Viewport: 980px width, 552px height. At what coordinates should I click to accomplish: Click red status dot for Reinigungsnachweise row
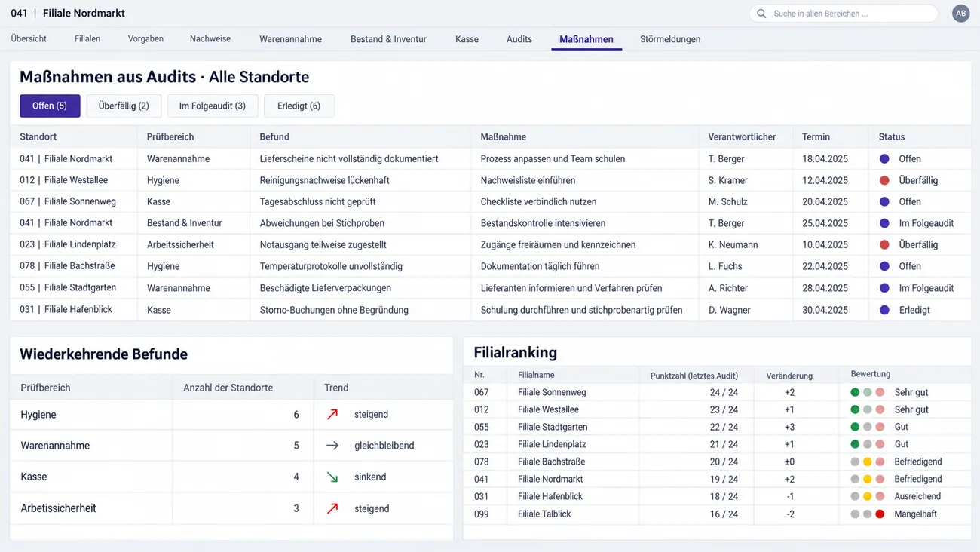(x=884, y=180)
